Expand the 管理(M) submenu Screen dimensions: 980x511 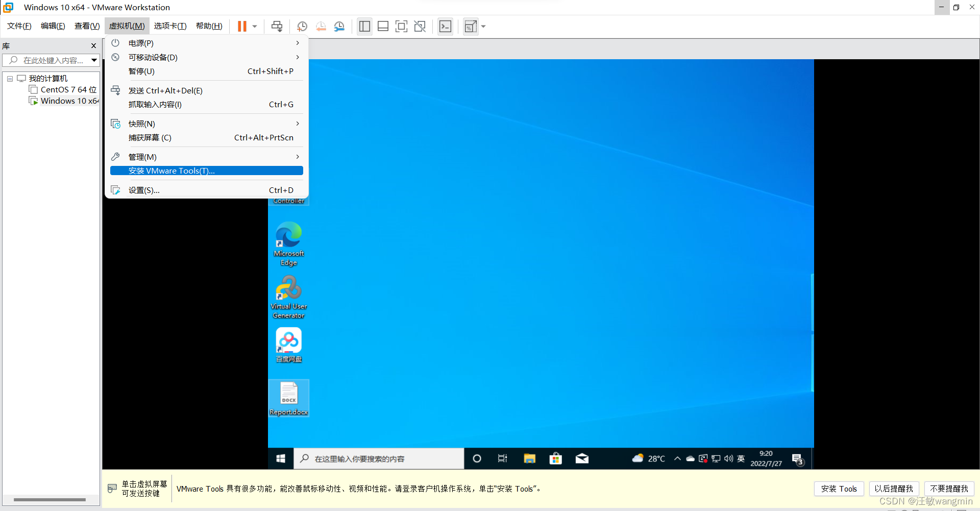tap(206, 157)
